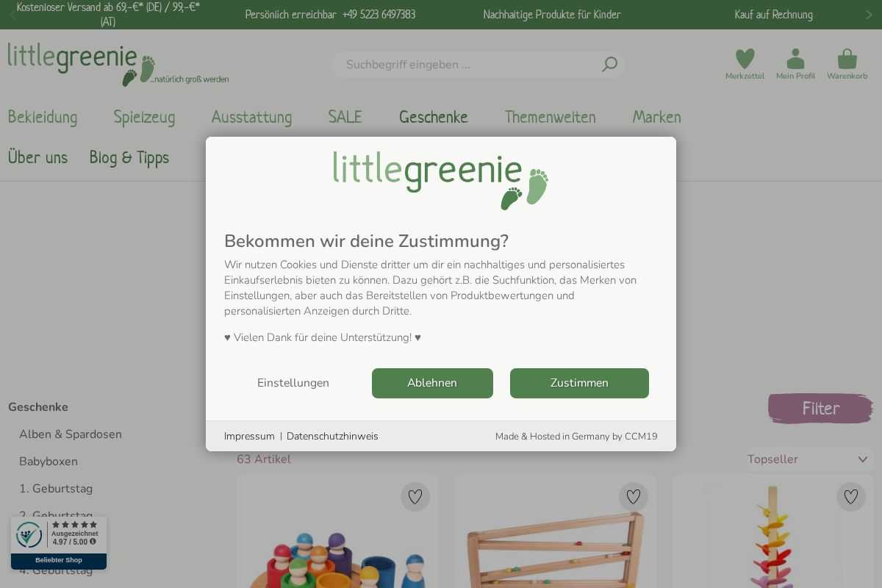Click the Zustimmen consent button
The image size is (882, 588).
tap(579, 383)
